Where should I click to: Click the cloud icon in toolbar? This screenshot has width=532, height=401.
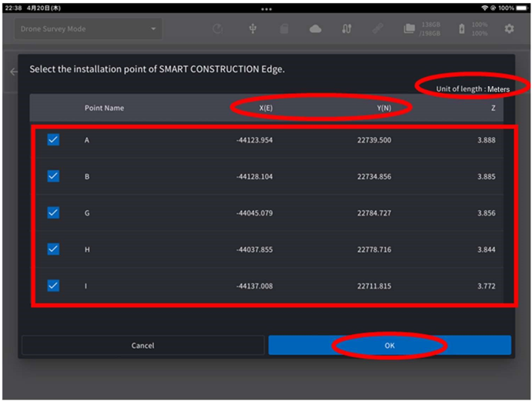click(x=315, y=28)
